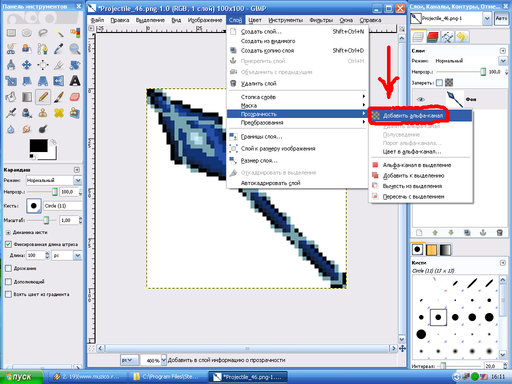This screenshot has height=384, width=512.
Task: Select the Text tool (letter A)
Action: pos(75,81)
